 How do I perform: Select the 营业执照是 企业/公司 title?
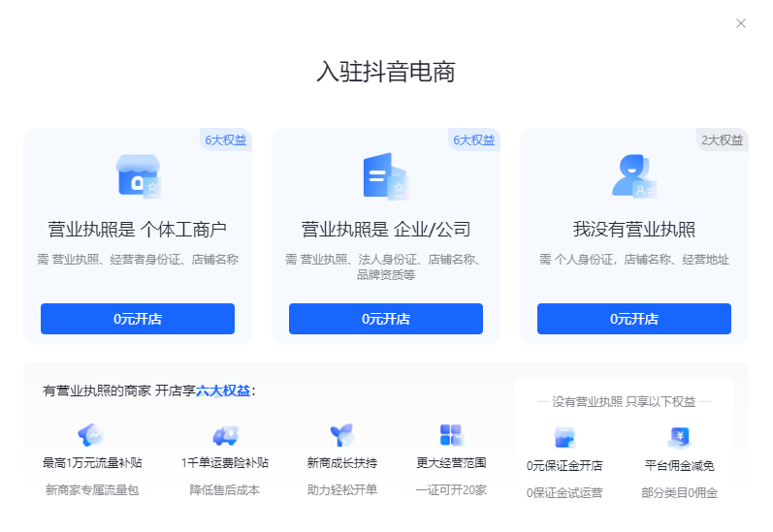tap(385, 230)
